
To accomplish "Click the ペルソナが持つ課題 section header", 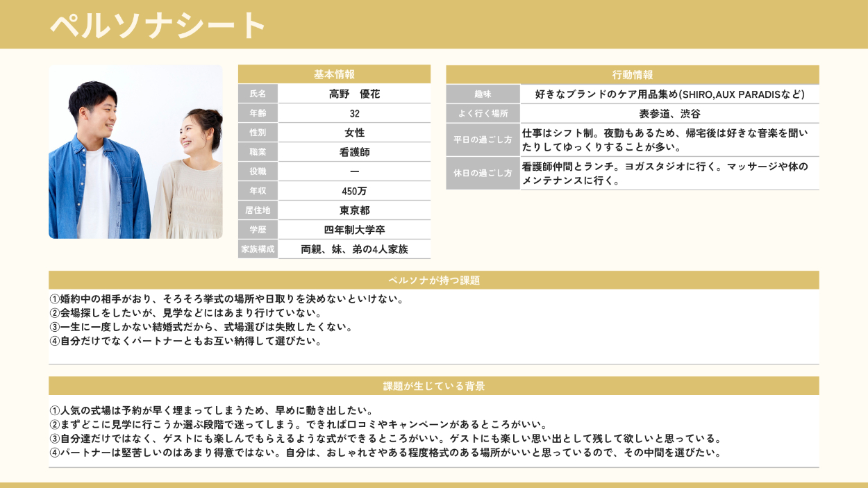I will (433, 280).
